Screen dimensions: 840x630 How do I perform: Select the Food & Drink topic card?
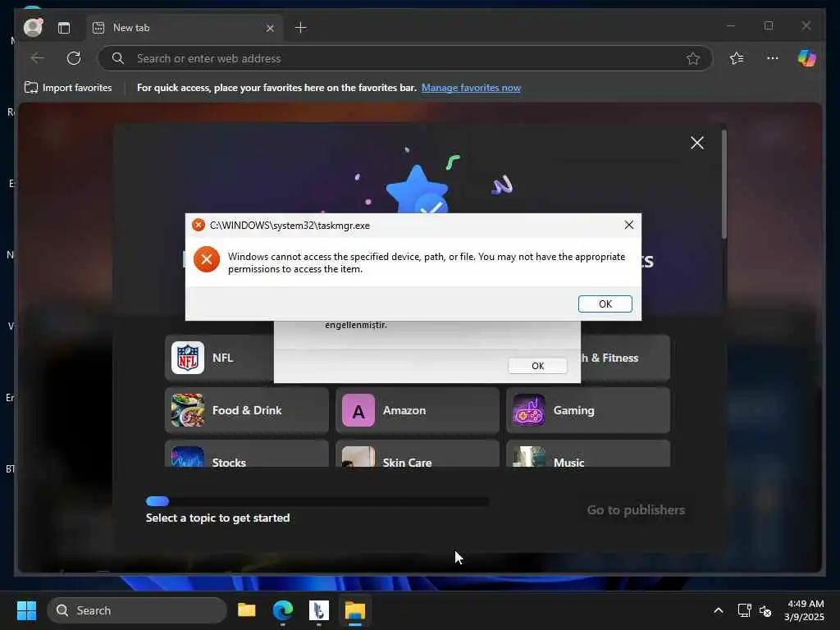247,410
